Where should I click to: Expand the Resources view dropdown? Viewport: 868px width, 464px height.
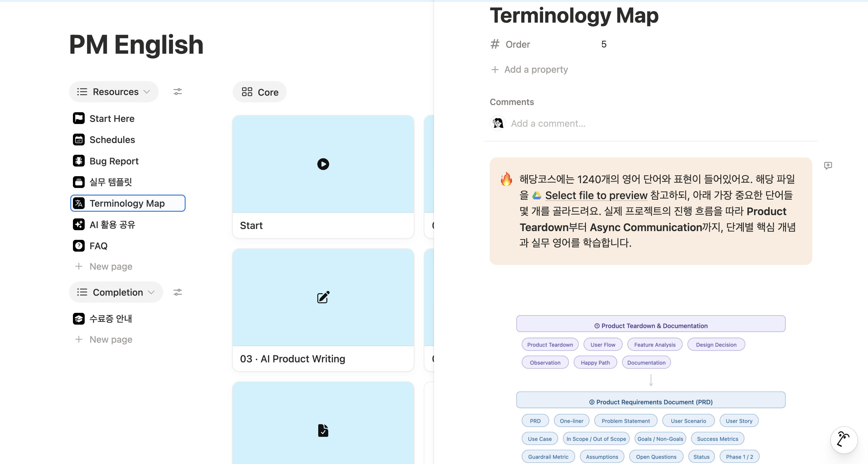(x=114, y=92)
